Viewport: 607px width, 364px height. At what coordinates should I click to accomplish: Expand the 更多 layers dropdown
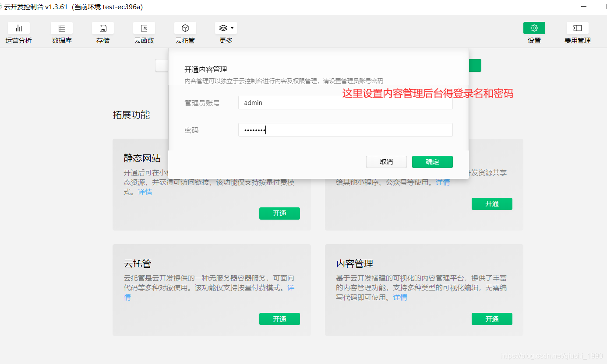pyautogui.click(x=226, y=28)
